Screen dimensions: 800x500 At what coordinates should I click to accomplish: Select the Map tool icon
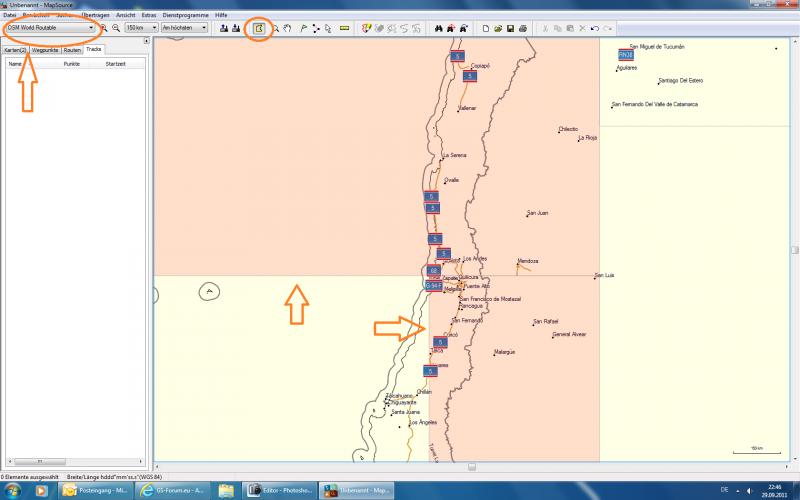(x=259, y=28)
